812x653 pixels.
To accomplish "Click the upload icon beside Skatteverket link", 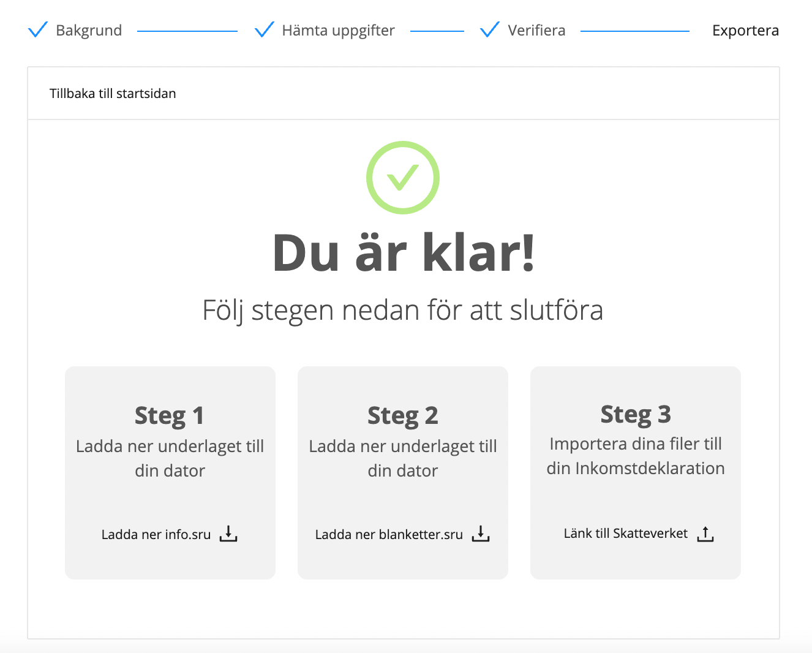I will point(705,534).
